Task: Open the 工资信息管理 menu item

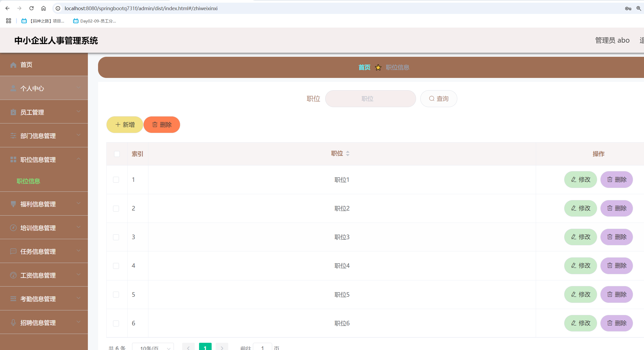Action: [x=44, y=275]
